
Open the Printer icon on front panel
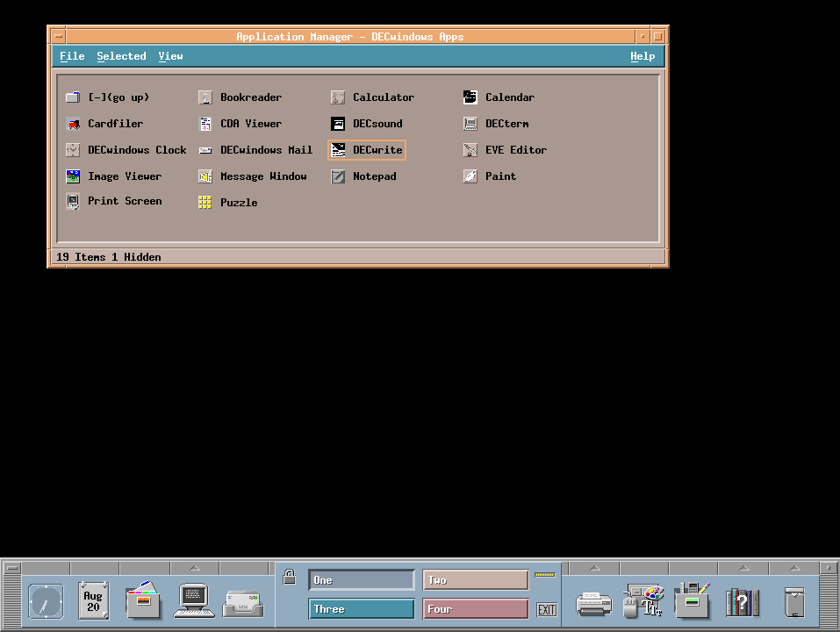[593, 604]
